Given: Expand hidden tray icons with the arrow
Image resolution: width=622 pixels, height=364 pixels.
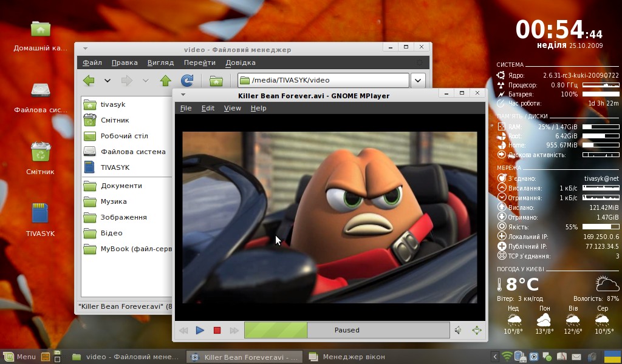Looking at the screenshot, I should (494, 357).
